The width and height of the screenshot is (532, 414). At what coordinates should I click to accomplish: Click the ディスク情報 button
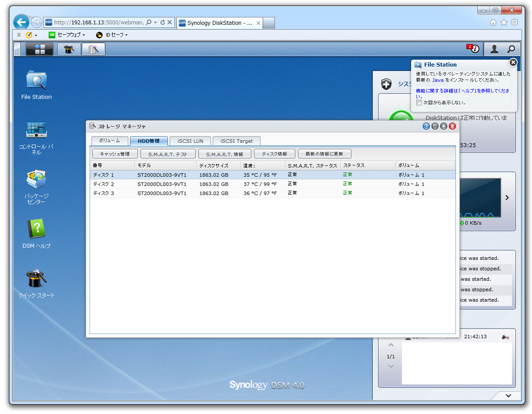[274, 154]
